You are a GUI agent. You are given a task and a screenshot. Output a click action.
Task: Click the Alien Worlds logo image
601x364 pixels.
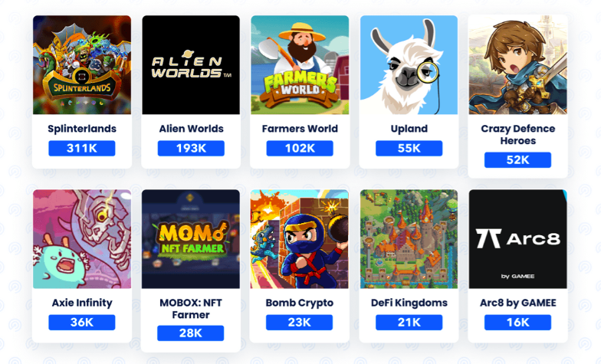pos(191,64)
